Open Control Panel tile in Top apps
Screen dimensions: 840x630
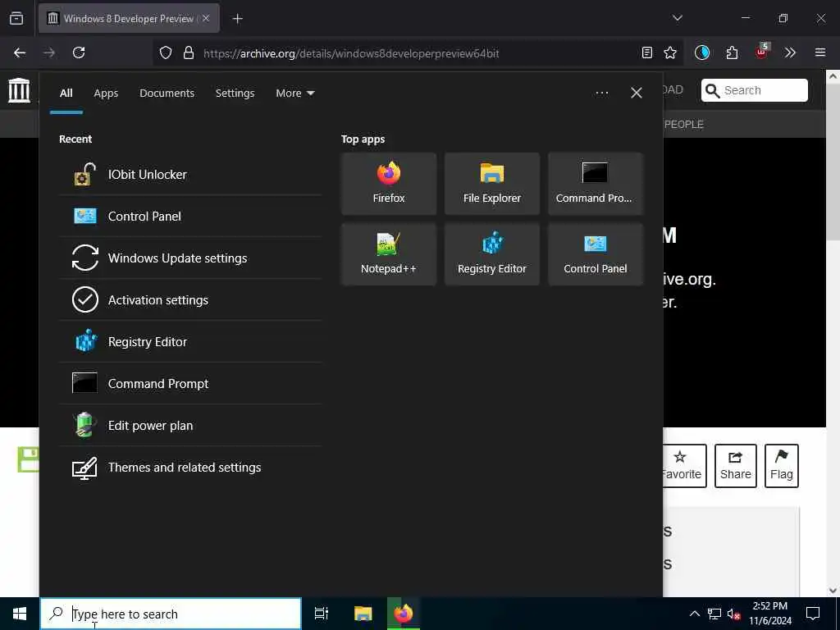pyautogui.click(x=596, y=254)
